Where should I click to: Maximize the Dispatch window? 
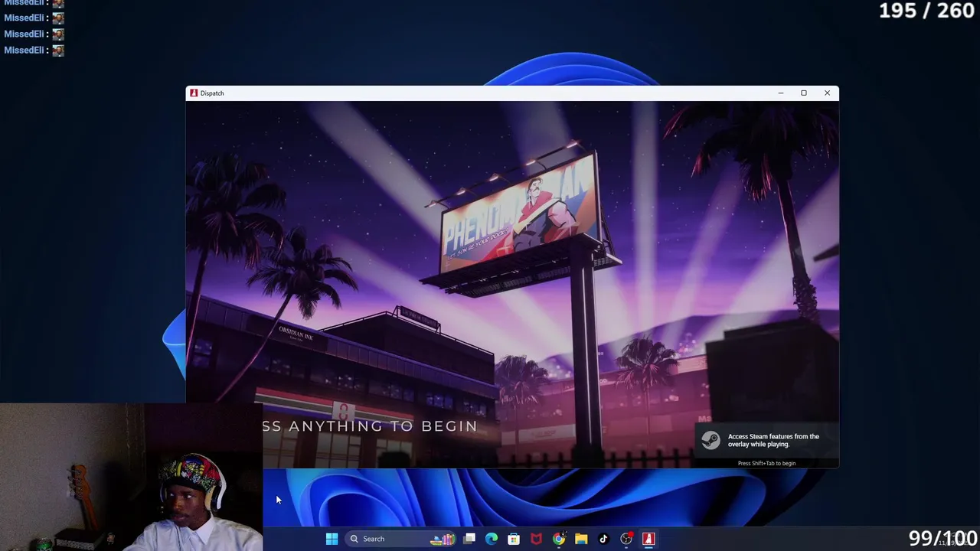804,93
